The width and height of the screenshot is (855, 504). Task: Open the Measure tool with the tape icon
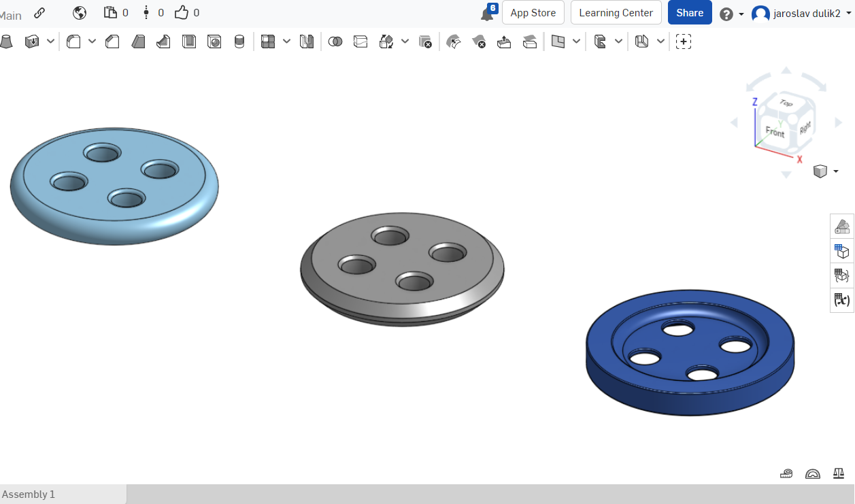point(786,473)
